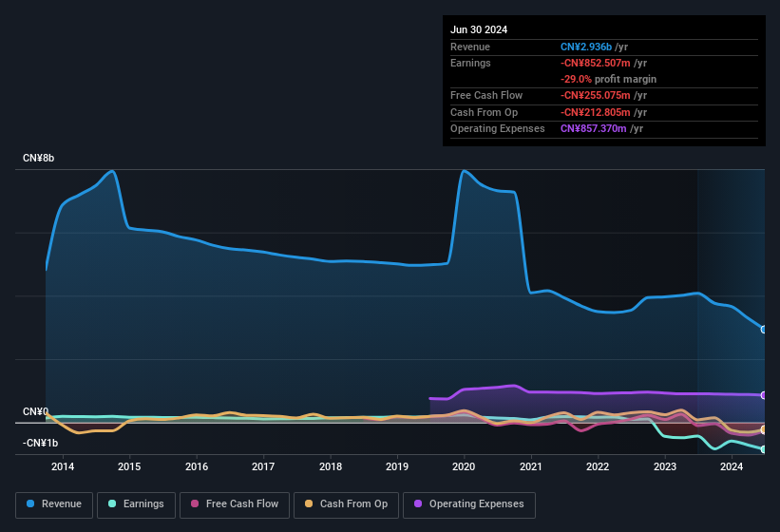The height and width of the screenshot is (532, 780).
Task: Toggle the Free Cash Flow legend button
Action: (235, 504)
